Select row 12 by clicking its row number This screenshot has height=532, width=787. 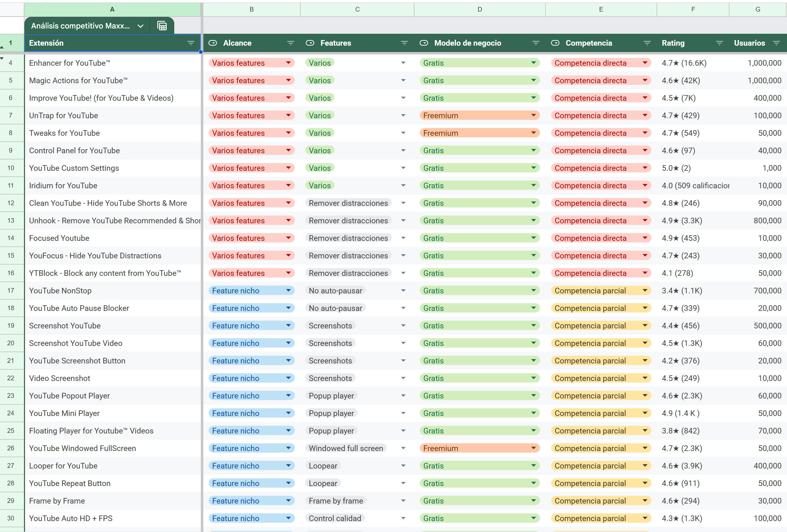point(11,203)
